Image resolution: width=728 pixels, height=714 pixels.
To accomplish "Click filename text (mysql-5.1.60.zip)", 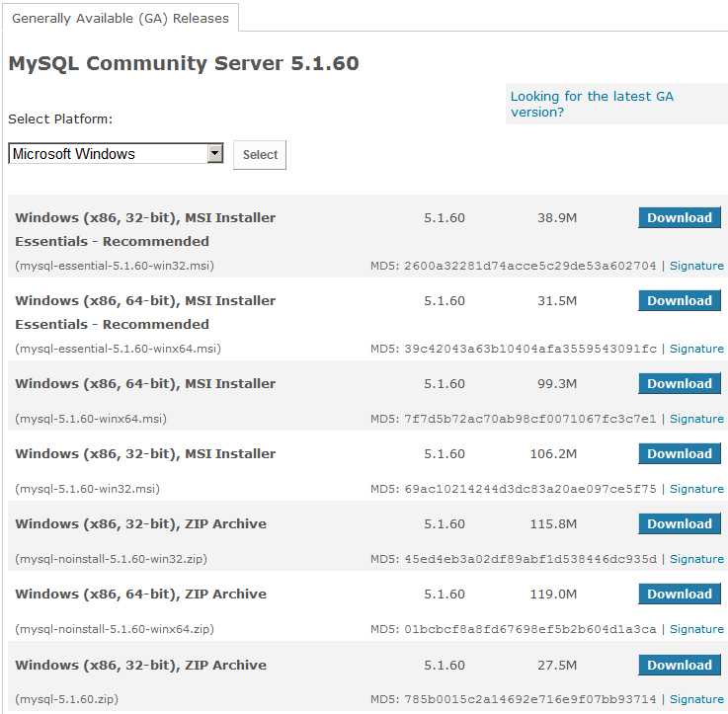I will point(67,699).
